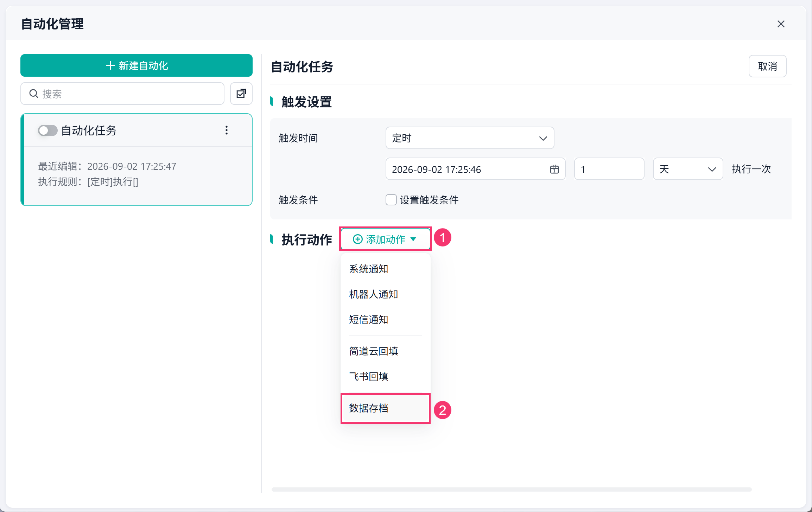Open the three-dot menu of 自动化任务
812x512 pixels.
pyautogui.click(x=227, y=130)
